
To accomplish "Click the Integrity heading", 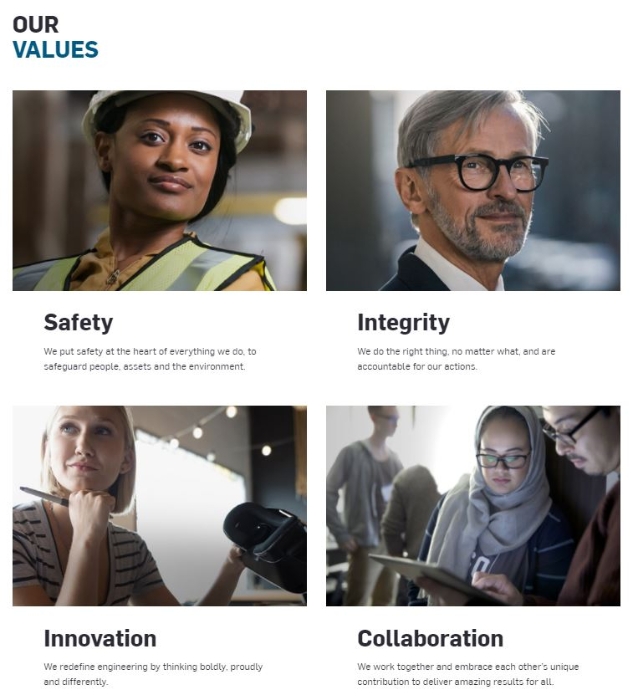I will click(x=403, y=322).
